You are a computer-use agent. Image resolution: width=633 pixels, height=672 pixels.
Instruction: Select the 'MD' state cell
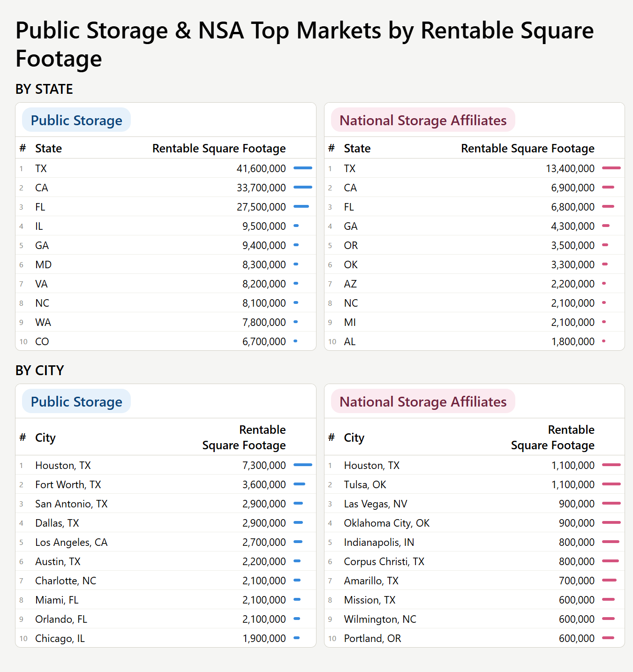pos(44,264)
